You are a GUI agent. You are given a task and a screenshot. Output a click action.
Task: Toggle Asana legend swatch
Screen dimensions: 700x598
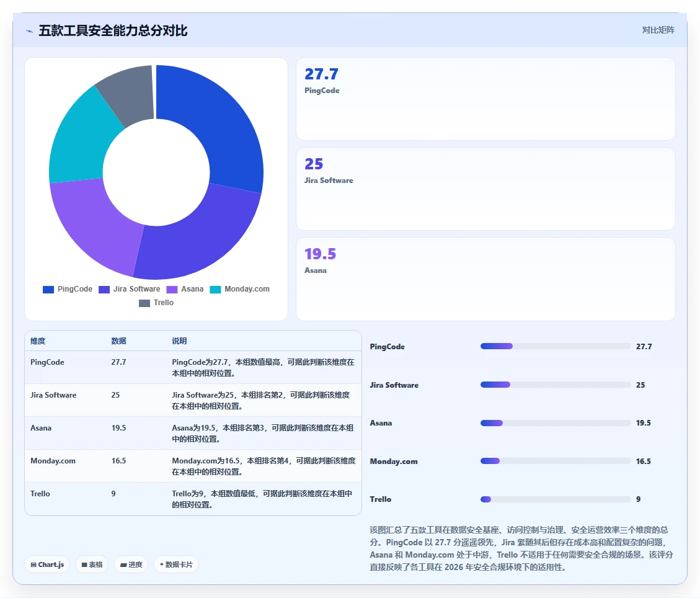click(x=172, y=290)
